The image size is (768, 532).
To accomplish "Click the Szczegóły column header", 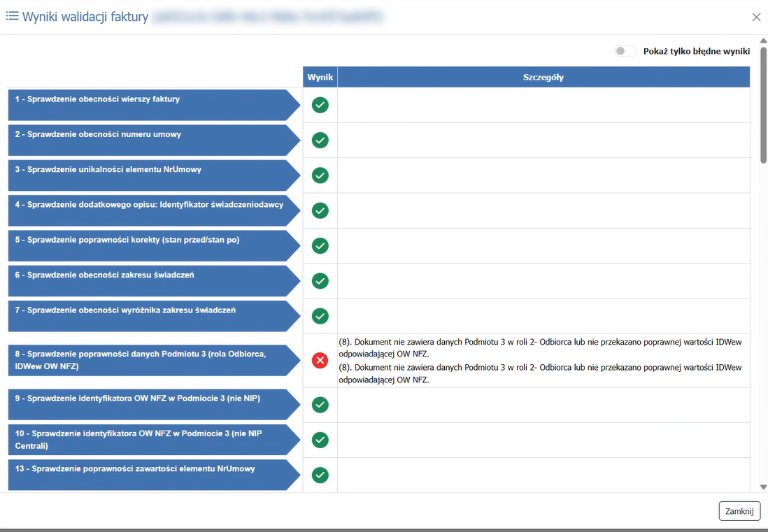I will click(543, 77).
